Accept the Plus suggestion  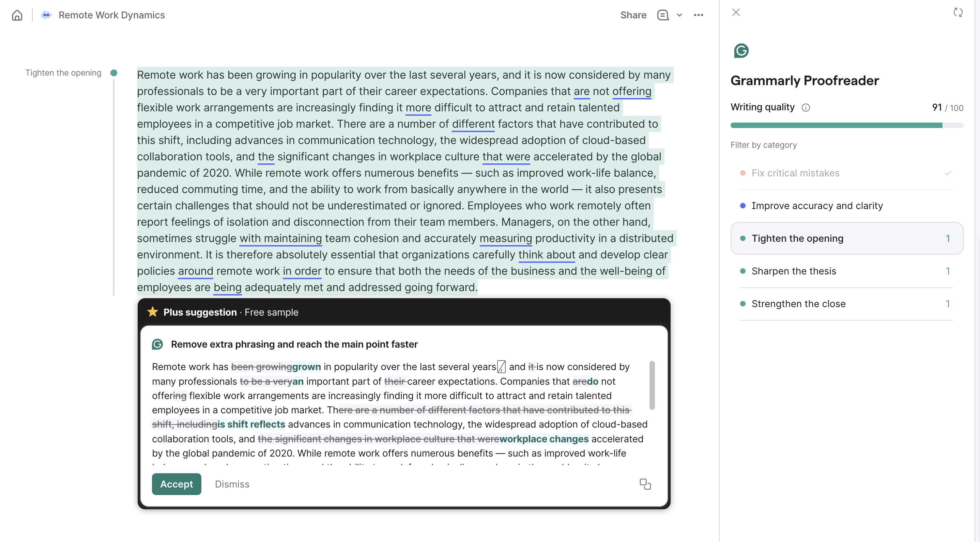(177, 484)
